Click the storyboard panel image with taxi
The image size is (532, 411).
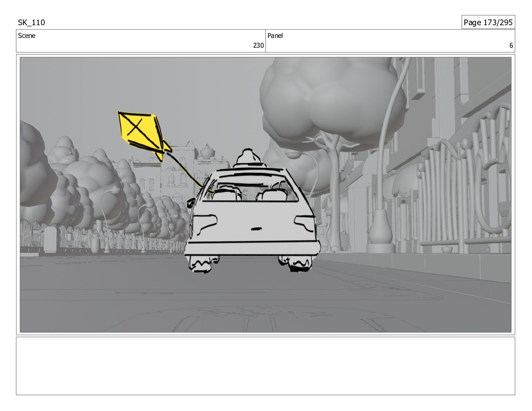click(265, 194)
